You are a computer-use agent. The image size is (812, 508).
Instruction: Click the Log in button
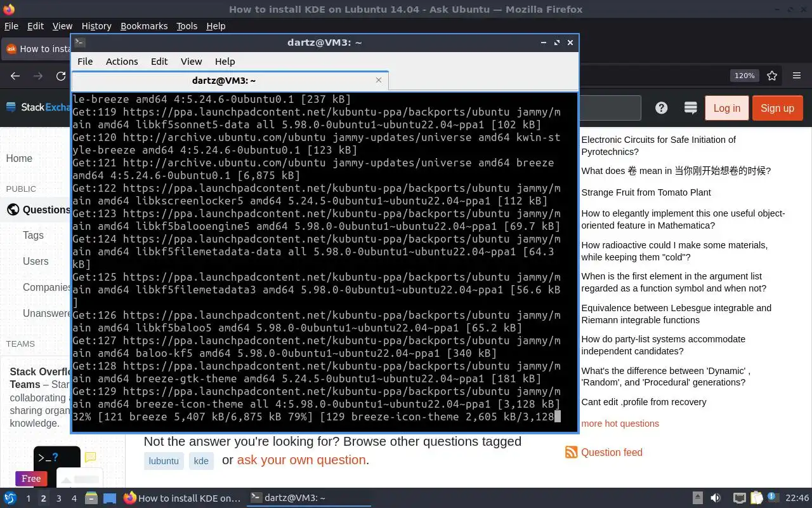pos(726,108)
